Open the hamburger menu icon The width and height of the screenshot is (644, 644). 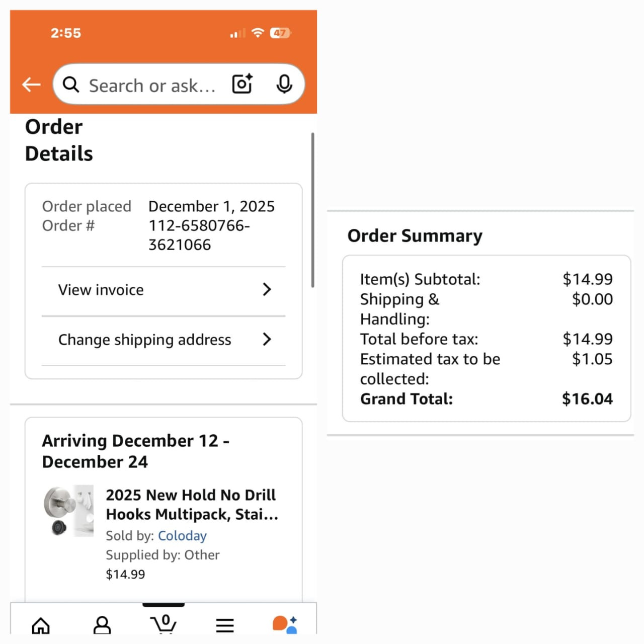[x=225, y=625]
